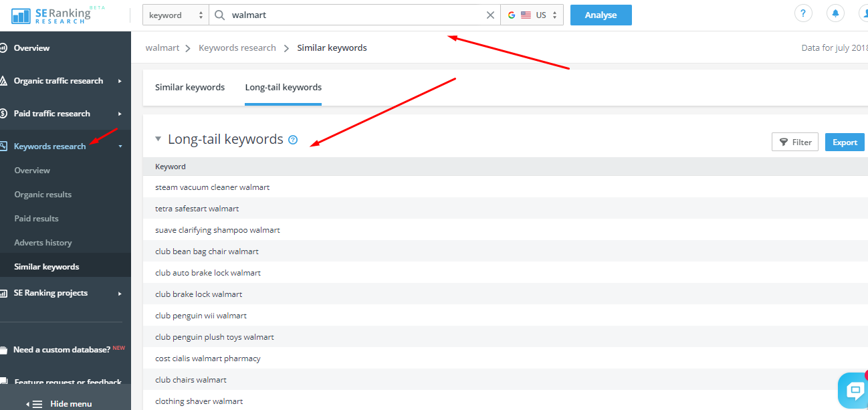Click Need a custom database link
This screenshot has height=410, width=868.
(x=62, y=350)
